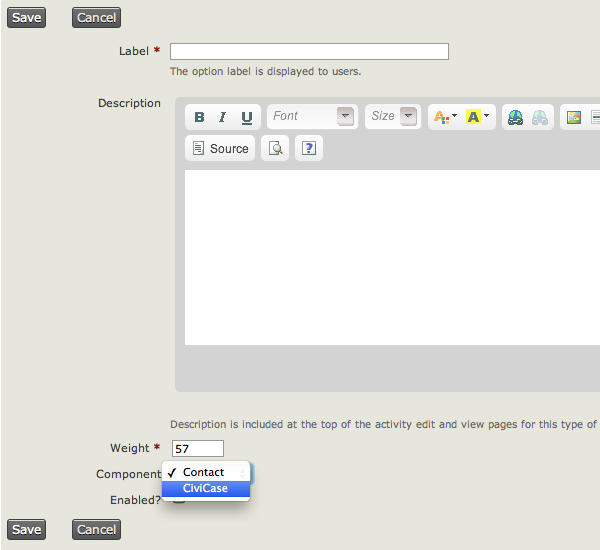Click the insert image icon
This screenshot has width=600, height=550.
click(573, 117)
